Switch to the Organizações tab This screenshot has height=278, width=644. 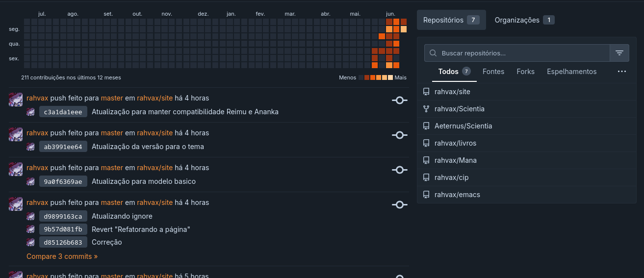pyautogui.click(x=524, y=20)
